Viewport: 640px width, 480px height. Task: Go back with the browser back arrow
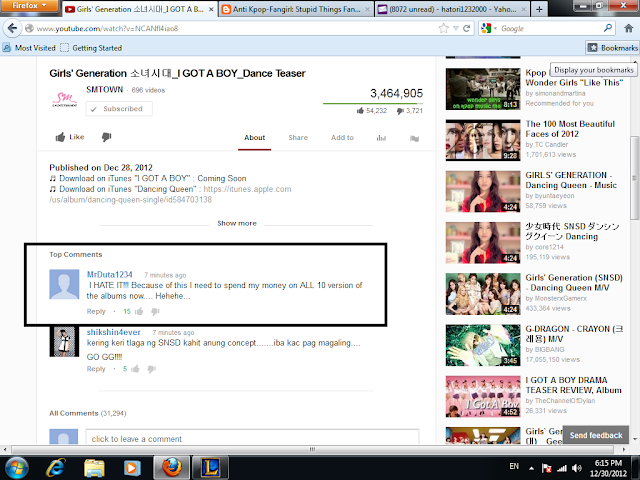[12, 28]
